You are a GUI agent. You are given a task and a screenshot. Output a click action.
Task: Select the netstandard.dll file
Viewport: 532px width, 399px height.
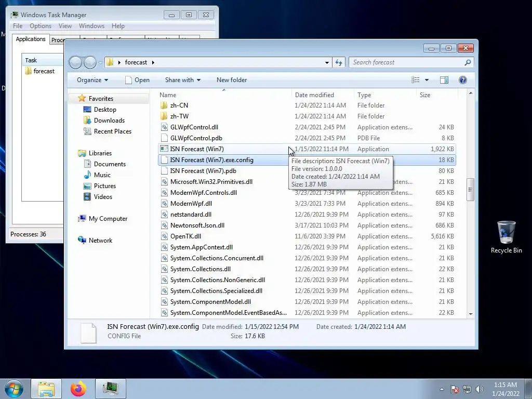(x=307, y=215)
